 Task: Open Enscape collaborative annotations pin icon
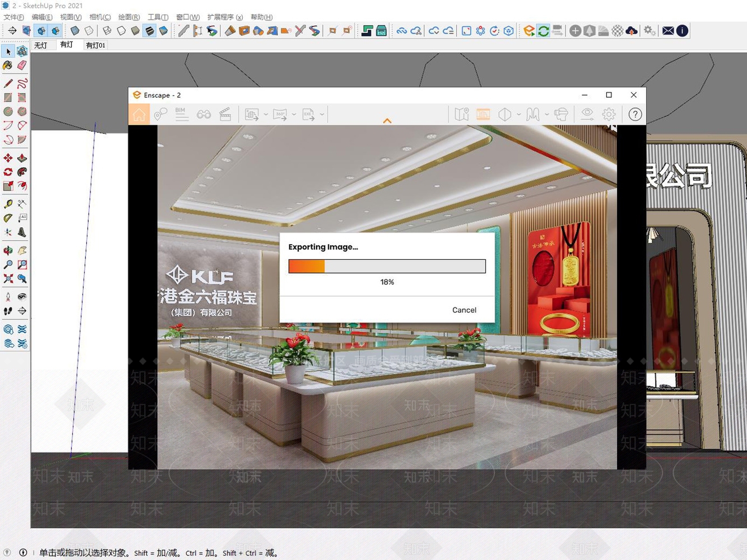(160, 114)
